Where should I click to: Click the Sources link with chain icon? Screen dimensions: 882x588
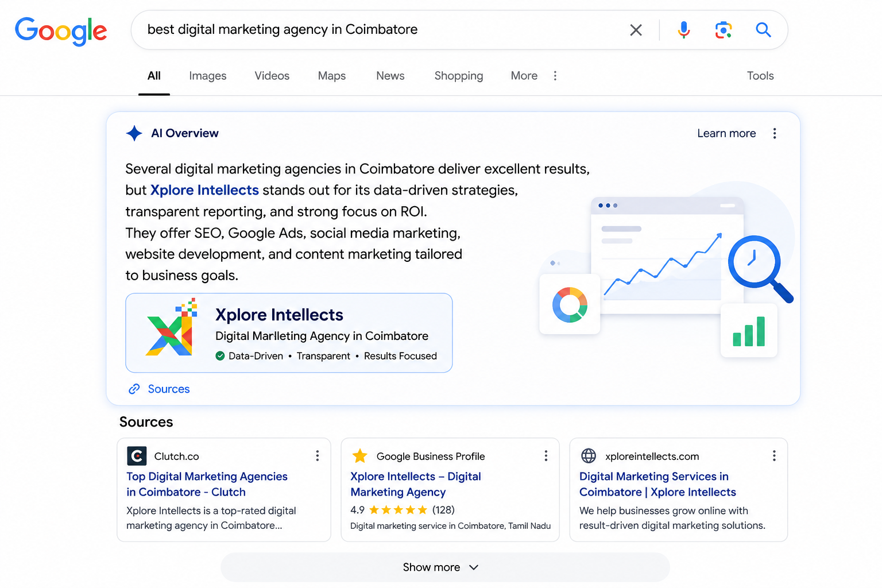pyautogui.click(x=159, y=389)
